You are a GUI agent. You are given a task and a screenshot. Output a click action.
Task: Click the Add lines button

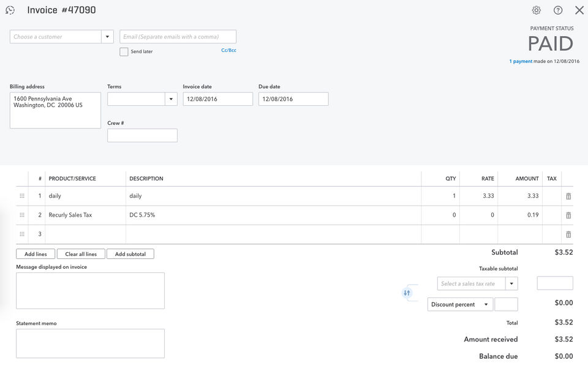(36, 254)
